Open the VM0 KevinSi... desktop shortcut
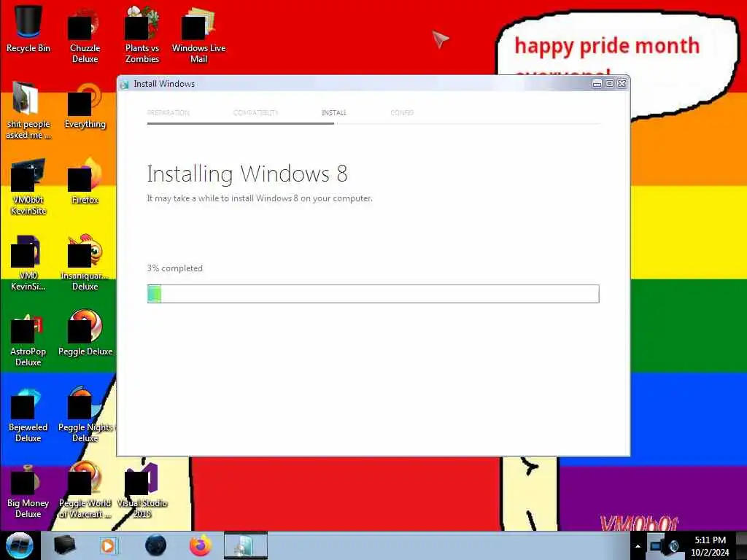Viewport: 747px width, 560px height. [28, 262]
